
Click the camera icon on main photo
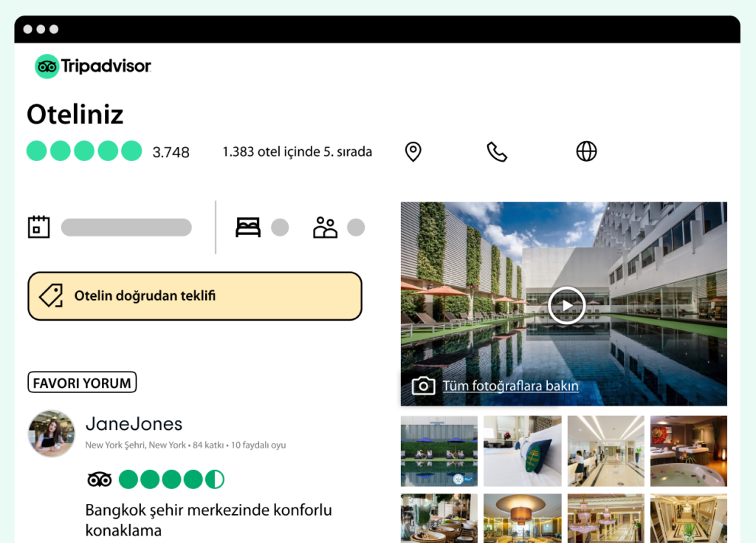pyautogui.click(x=423, y=386)
